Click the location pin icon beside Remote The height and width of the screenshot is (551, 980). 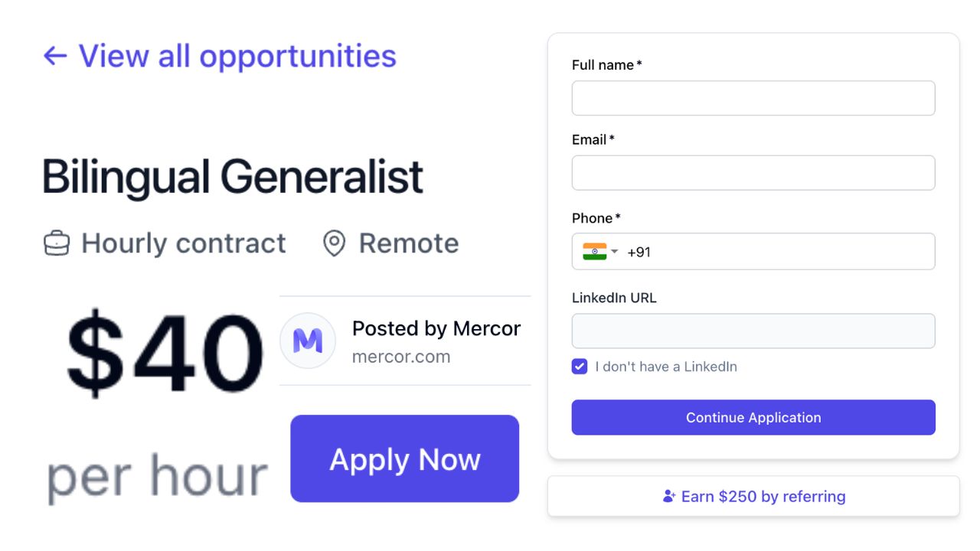click(x=335, y=243)
